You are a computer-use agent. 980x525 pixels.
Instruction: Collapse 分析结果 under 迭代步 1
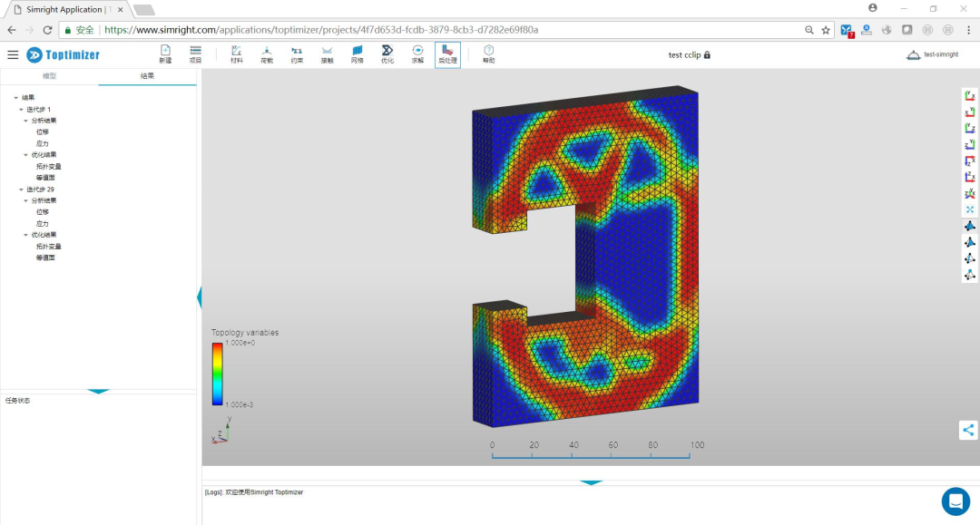[25, 121]
